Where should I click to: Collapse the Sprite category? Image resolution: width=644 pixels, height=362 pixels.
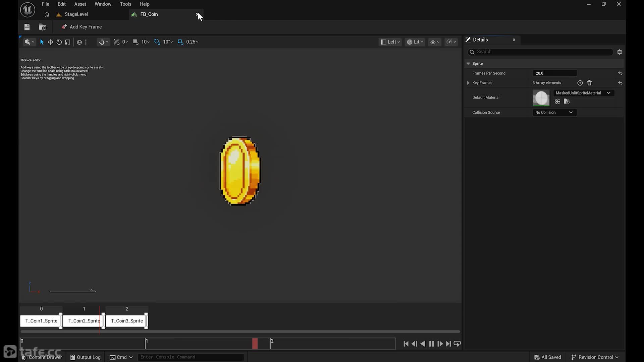click(468, 64)
